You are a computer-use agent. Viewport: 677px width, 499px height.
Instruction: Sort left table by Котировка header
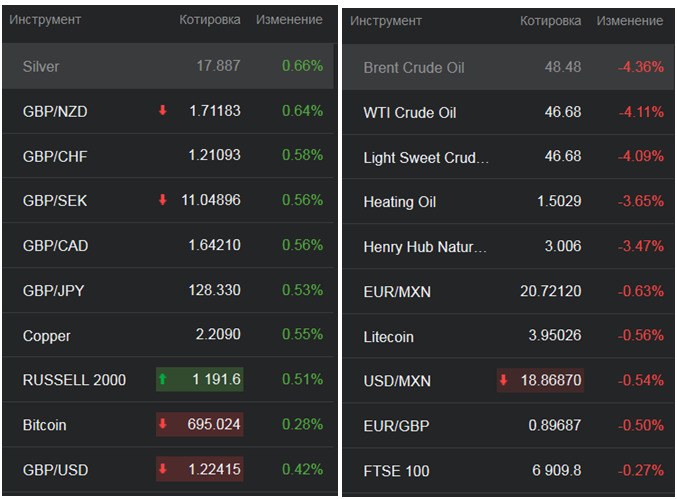click(x=209, y=20)
